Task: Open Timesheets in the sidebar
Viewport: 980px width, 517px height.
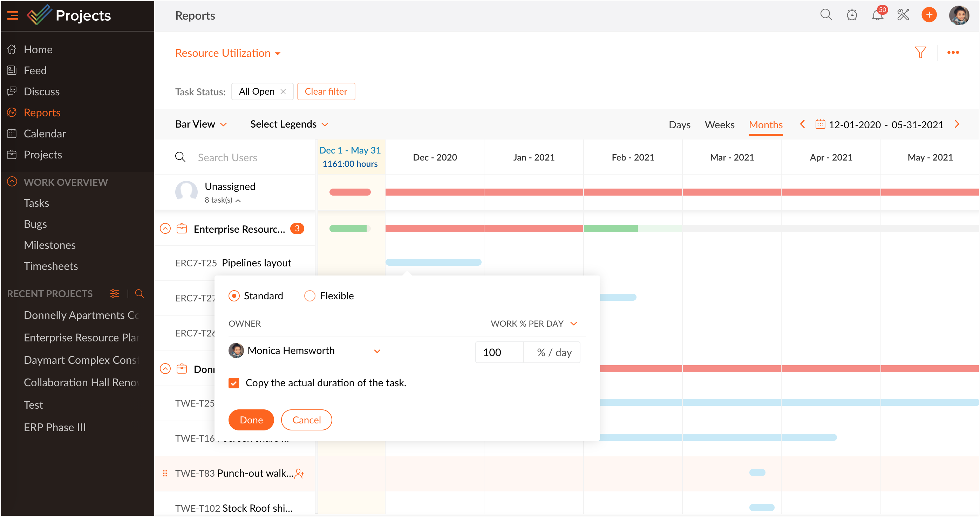Action: coord(50,266)
